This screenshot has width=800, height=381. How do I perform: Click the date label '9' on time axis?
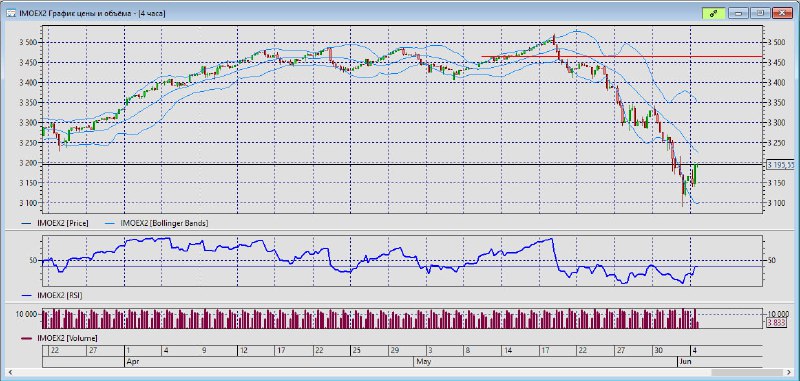(x=204, y=350)
